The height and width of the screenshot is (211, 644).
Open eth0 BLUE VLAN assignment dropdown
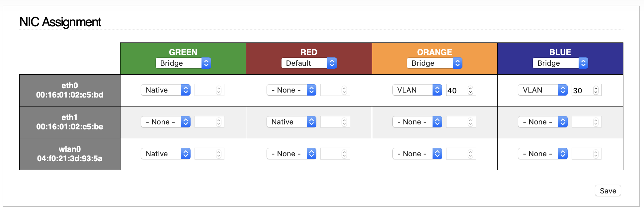[x=543, y=90]
